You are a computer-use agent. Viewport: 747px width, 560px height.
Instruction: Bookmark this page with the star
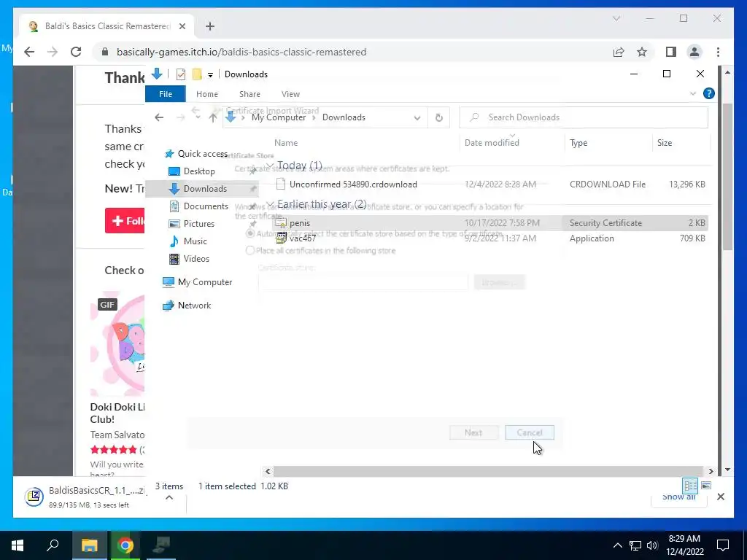point(642,52)
